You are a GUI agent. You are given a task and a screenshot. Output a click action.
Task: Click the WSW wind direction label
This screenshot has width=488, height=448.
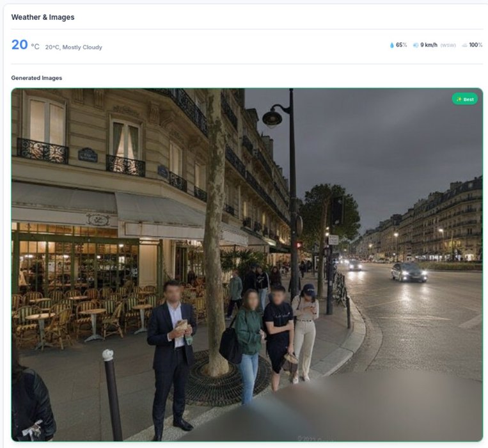click(448, 45)
